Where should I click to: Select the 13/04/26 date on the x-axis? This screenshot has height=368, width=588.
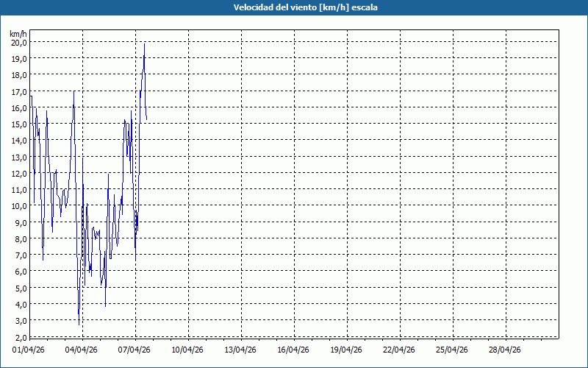[241, 350]
